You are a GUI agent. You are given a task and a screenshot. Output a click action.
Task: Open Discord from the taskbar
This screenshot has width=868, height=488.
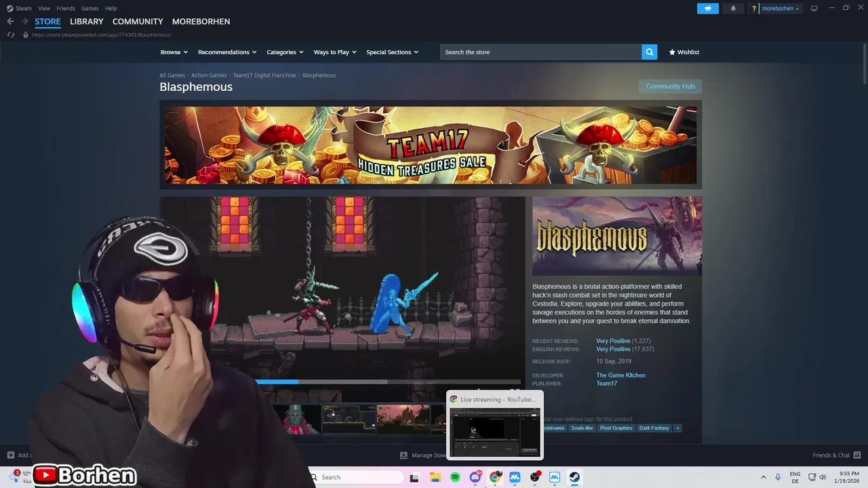pos(475,477)
